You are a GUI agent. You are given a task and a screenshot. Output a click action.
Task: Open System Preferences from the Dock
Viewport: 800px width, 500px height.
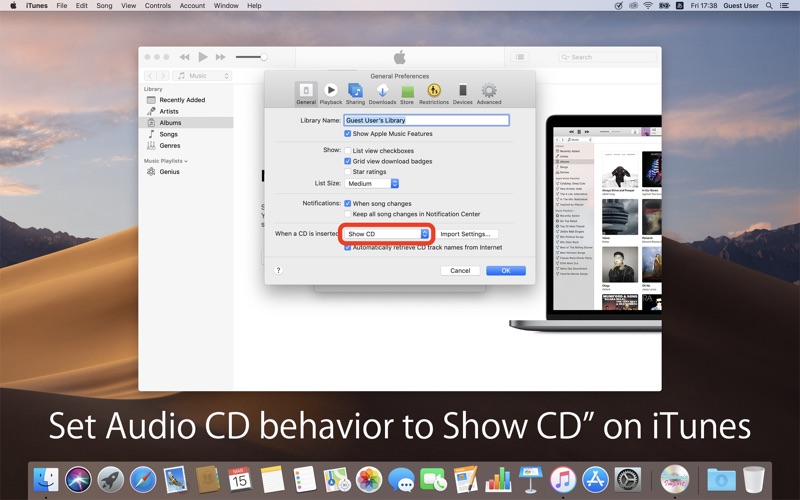628,480
